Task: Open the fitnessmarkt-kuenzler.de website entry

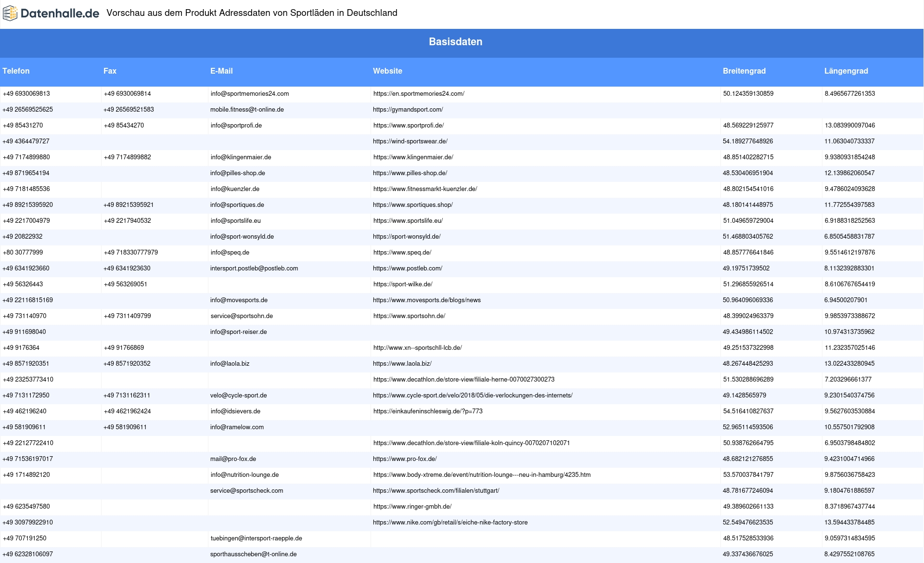Action: [425, 189]
